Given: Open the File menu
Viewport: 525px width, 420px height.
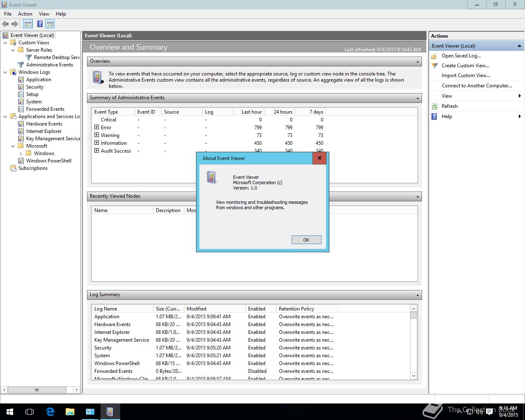Looking at the screenshot, I should tap(8, 14).
